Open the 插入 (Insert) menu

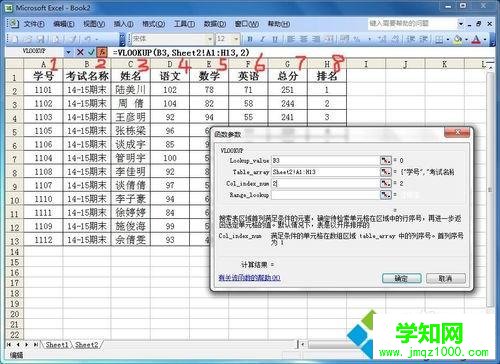point(123,24)
